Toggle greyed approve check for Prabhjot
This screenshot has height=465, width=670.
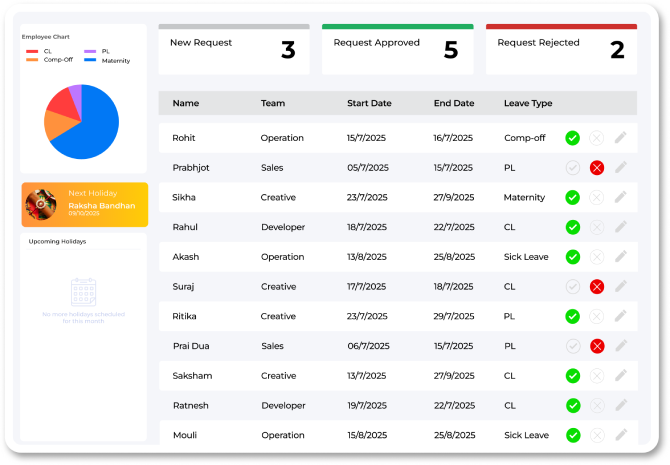[x=573, y=168]
